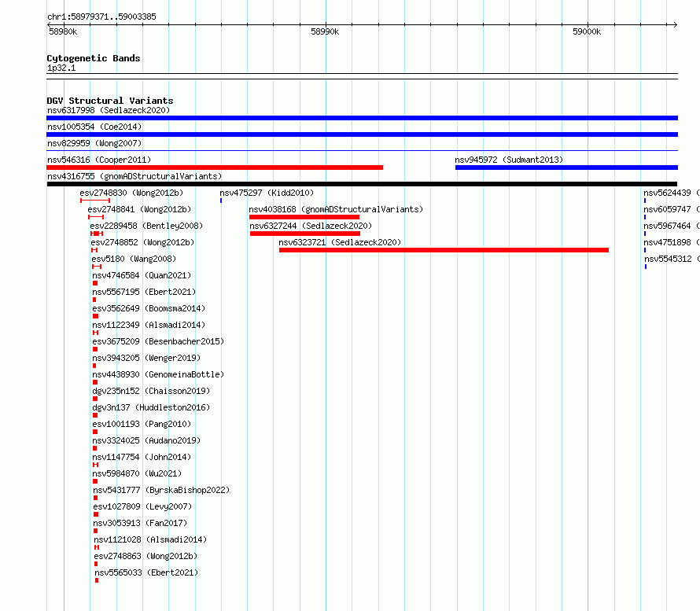Select the nsv6327244 (Sedlazeck2020) label

pyautogui.click(x=311, y=226)
